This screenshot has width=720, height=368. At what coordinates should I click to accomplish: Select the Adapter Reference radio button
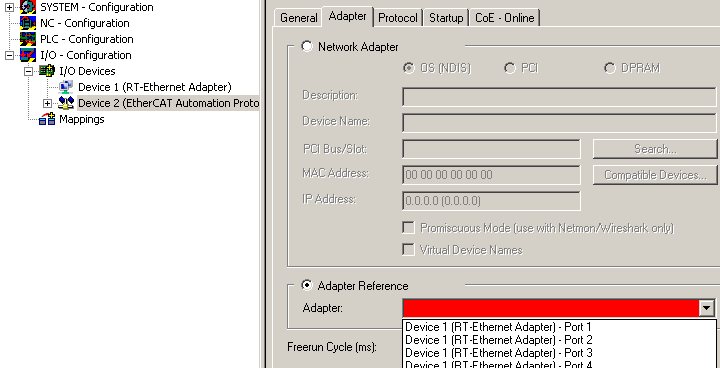(x=307, y=285)
